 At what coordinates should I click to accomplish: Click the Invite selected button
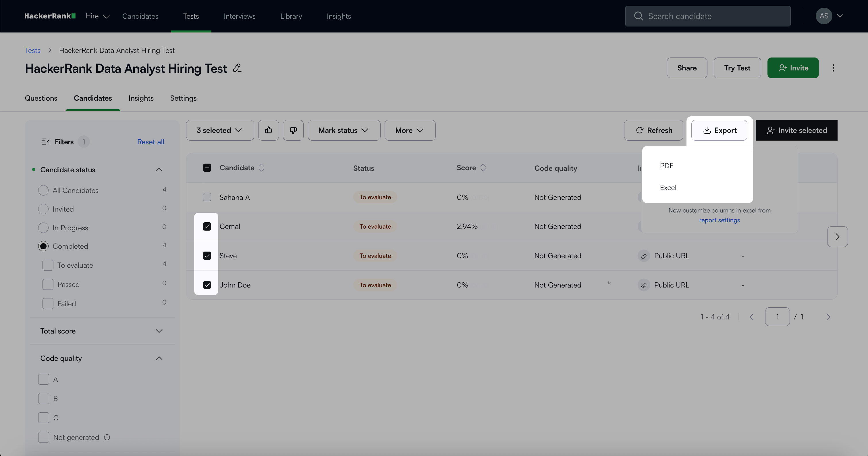pos(796,130)
